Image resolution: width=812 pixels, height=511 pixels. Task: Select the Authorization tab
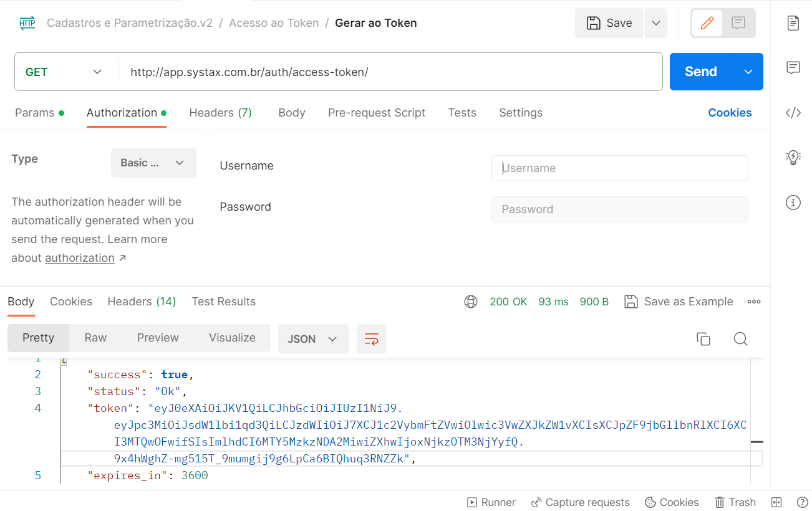click(x=127, y=113)
